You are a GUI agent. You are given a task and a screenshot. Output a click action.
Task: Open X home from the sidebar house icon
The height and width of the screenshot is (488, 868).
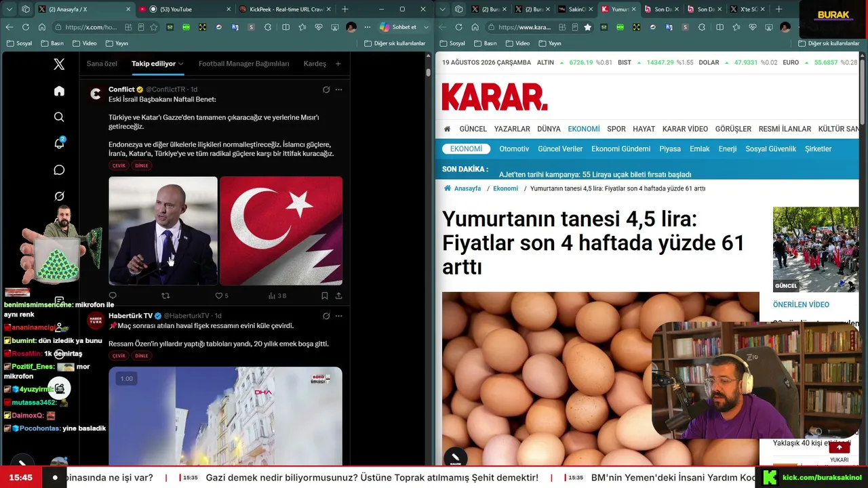[59, 91]
